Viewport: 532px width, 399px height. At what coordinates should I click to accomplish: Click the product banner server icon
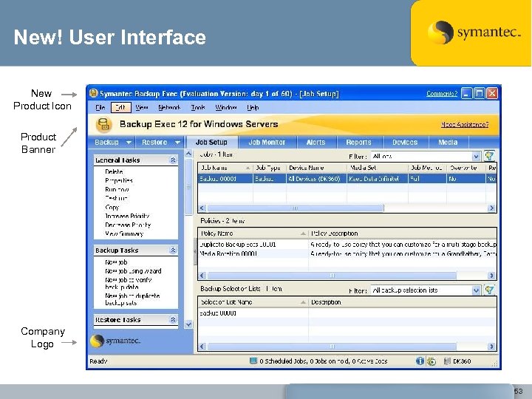[104, 125]
